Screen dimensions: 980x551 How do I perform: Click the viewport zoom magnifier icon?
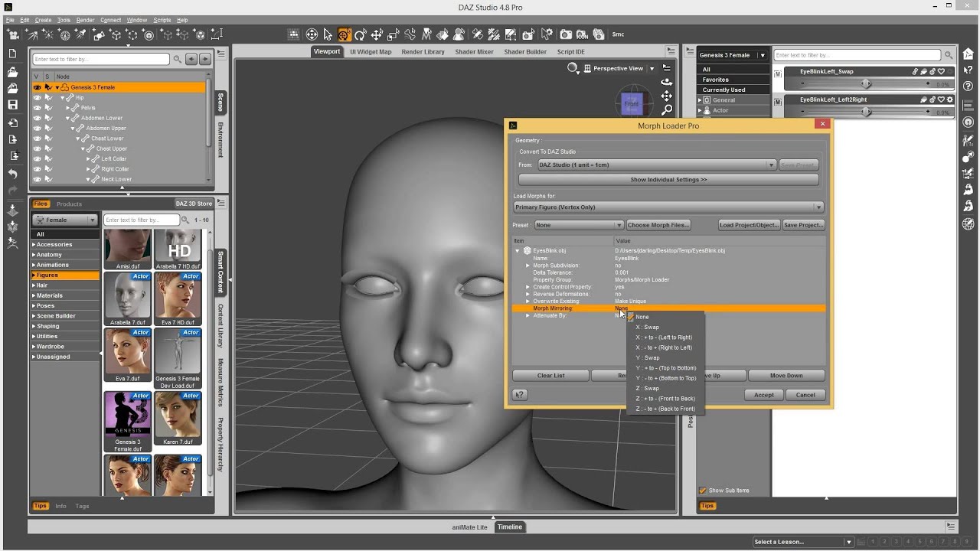pyautogui.click(x=666, y=110)
